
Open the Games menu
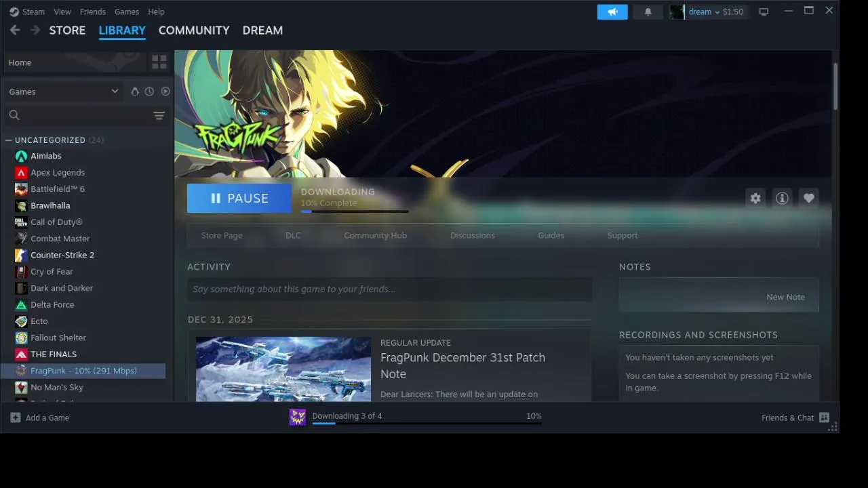[x=127, y=12]
